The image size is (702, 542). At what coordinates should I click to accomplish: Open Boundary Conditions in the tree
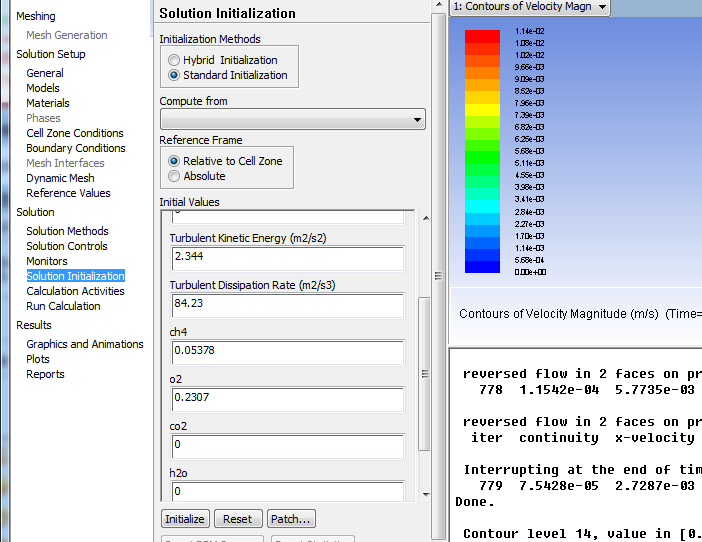tap(75, 148)
